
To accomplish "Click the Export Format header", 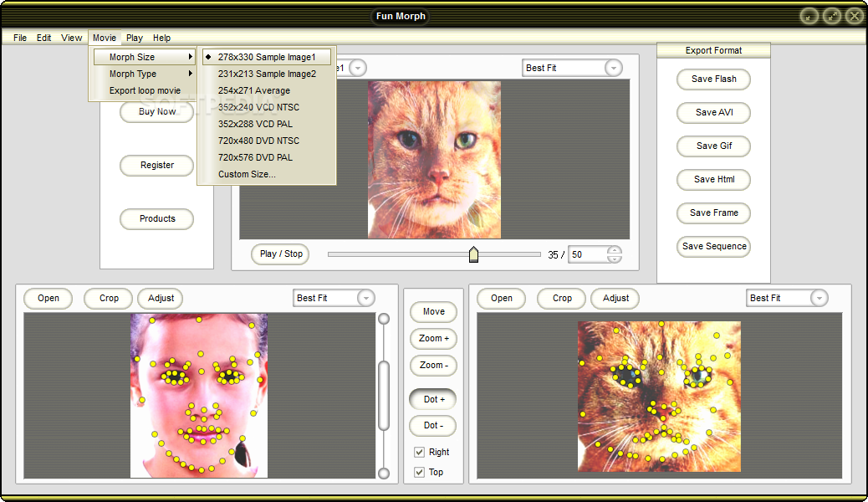I will pos(713,50).
